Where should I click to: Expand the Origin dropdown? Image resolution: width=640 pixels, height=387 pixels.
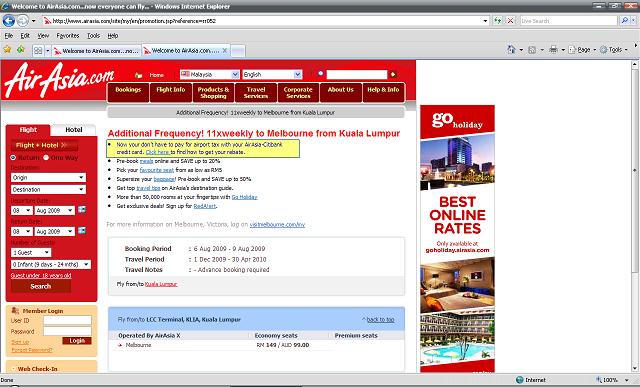tap(48, 178)
